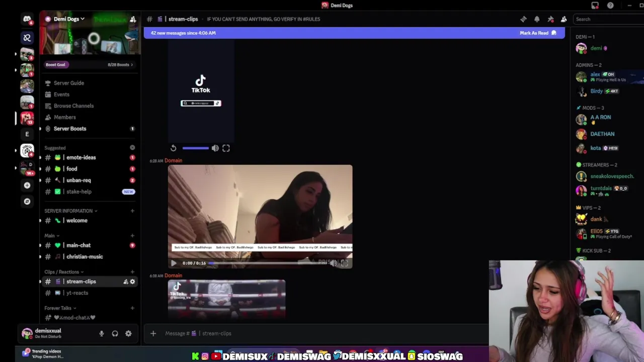Open the Boost Goal 8/28 Boosts bar
Viewport: 644px width, 362px height.
point(90,64)
